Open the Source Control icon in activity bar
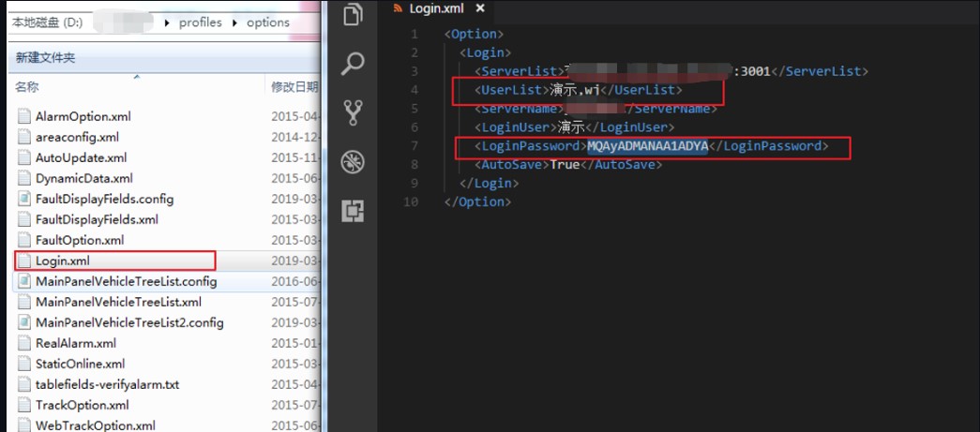The height and width of the screenshot is (432, 980). (354, 113)
